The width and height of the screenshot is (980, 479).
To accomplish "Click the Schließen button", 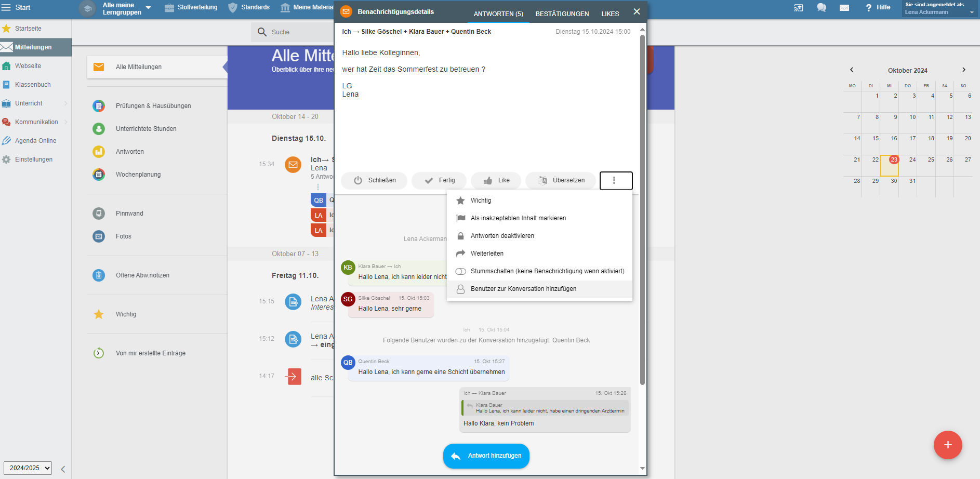I will [x=374, y=181].
